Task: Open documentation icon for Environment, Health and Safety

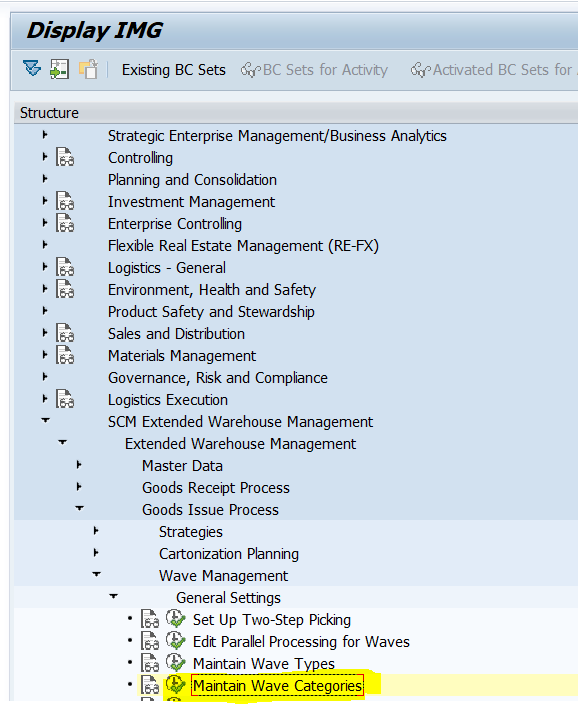Action: point(65,289)
